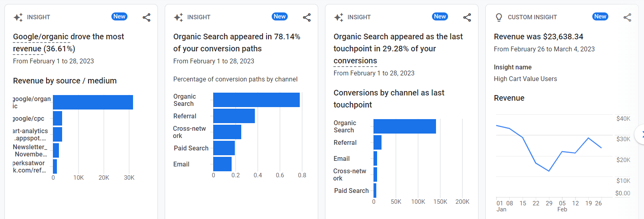This screenshot has width=644, height=219.
Task: Click 'Conversions by channel as last touchpoint' heading
Action: click(x=389, y=99)
